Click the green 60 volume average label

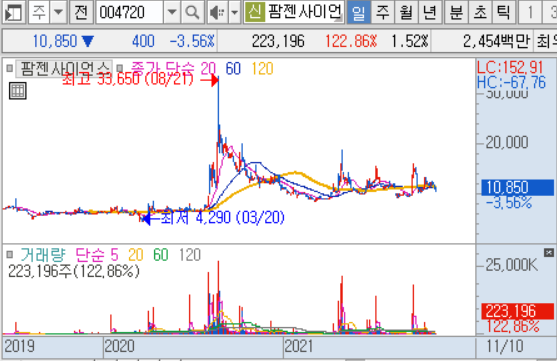click(x=161, y=255)
